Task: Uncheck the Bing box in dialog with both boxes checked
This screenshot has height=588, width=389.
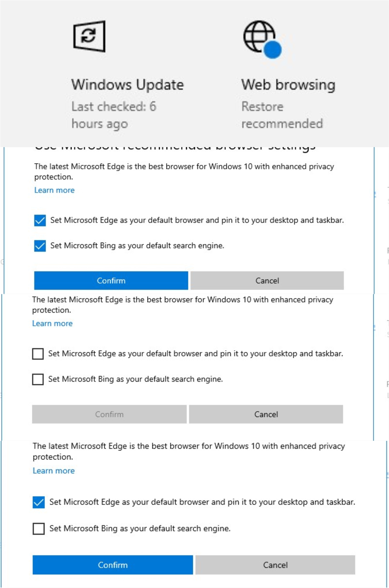Action: [40, 246]
